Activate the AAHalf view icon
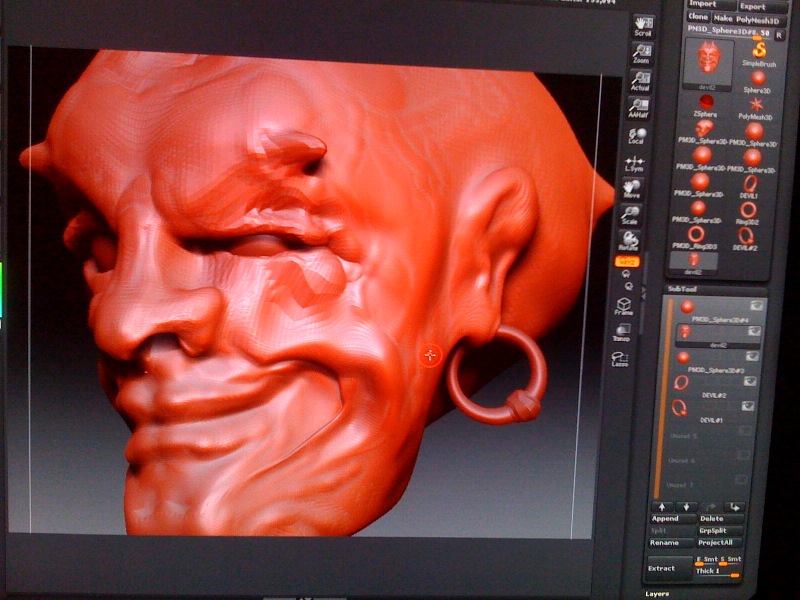The image size is (800, 600). [x=638, y=109]
